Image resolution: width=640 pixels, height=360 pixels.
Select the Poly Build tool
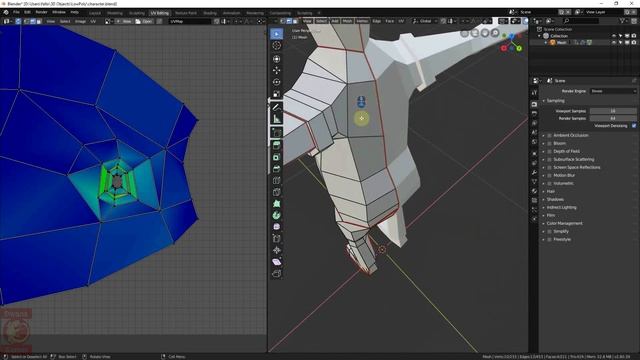click(x=277, y=204)
